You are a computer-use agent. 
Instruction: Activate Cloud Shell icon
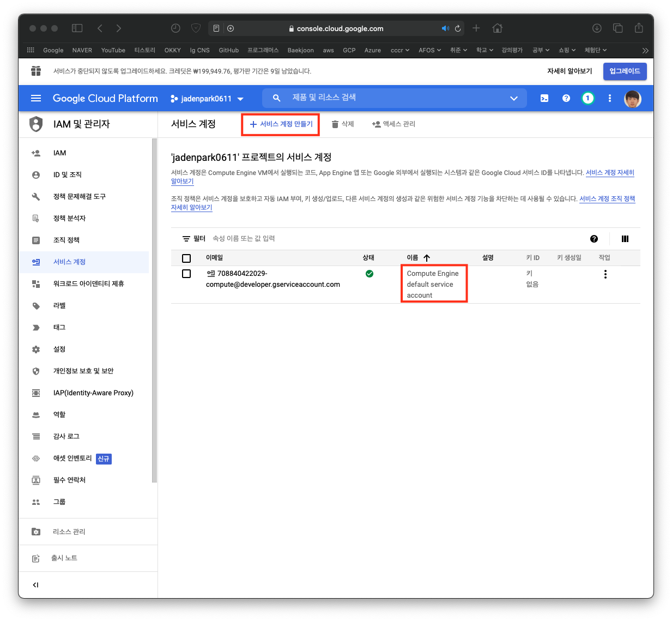(544, 98)
